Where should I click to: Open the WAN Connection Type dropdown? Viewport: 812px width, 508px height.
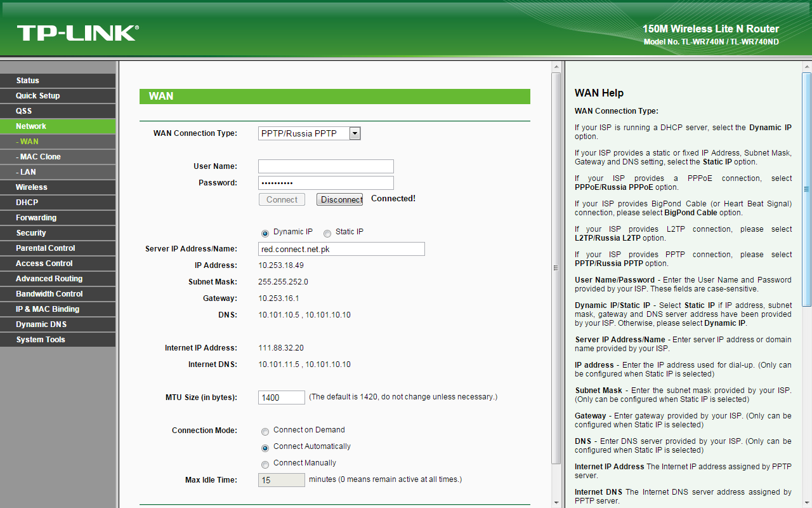[x=353, y=133]
